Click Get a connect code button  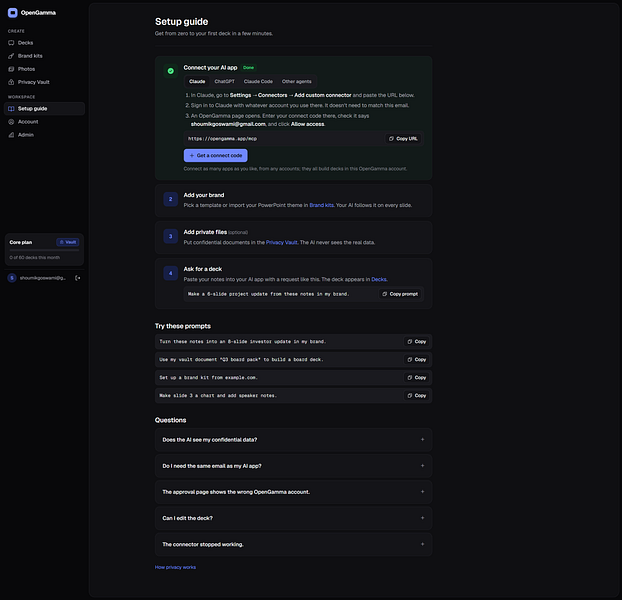click(x=215, y=155)
